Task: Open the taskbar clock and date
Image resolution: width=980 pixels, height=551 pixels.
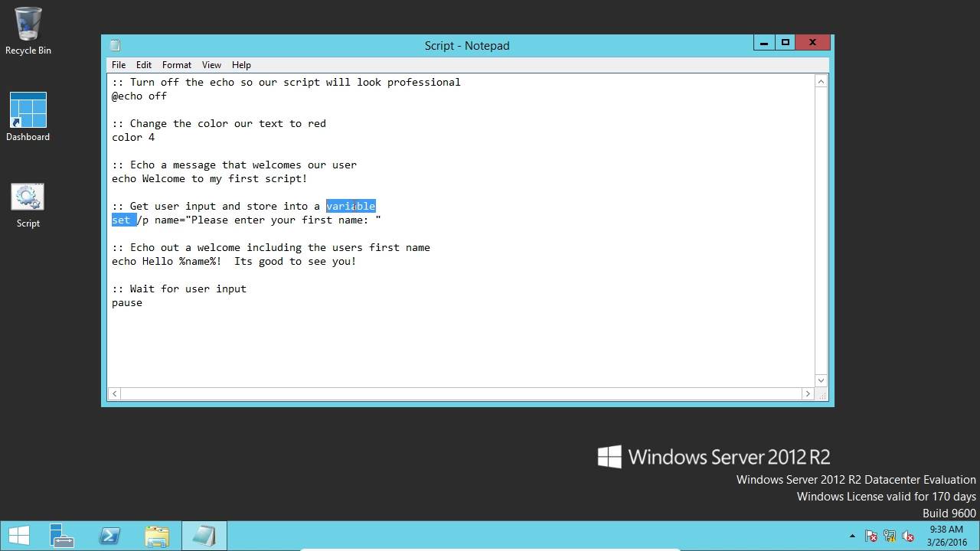Action: pos(946,536)
